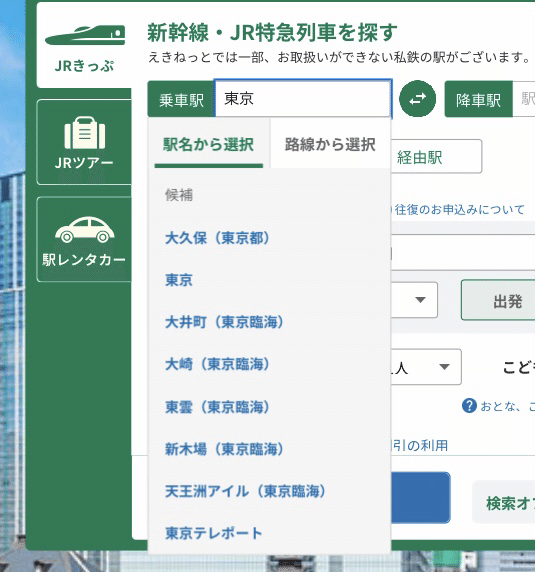Choose 東京 station suggestion
This screenshot has width=535, height=572.
click(179, 280)
